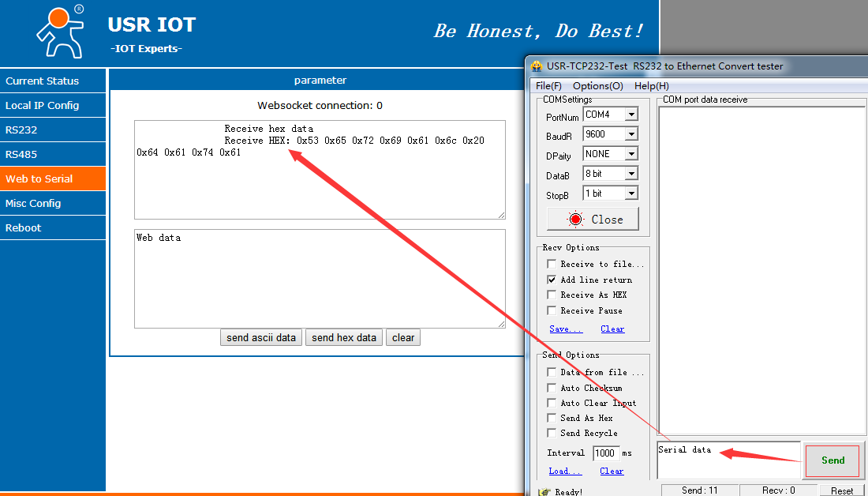Click the receive text area resize handle

[x=501, y=215]
